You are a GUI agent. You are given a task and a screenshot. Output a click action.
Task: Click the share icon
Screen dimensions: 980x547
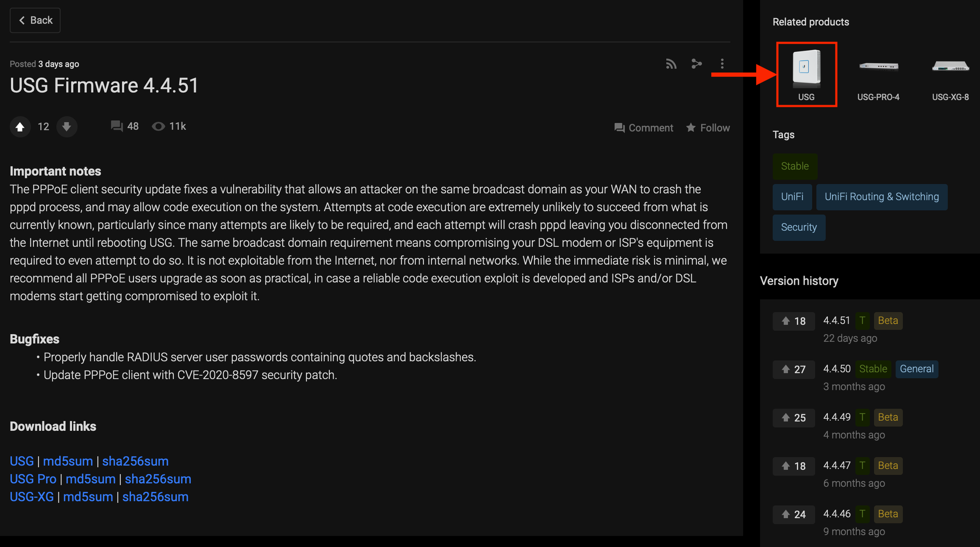pos(696,64)
